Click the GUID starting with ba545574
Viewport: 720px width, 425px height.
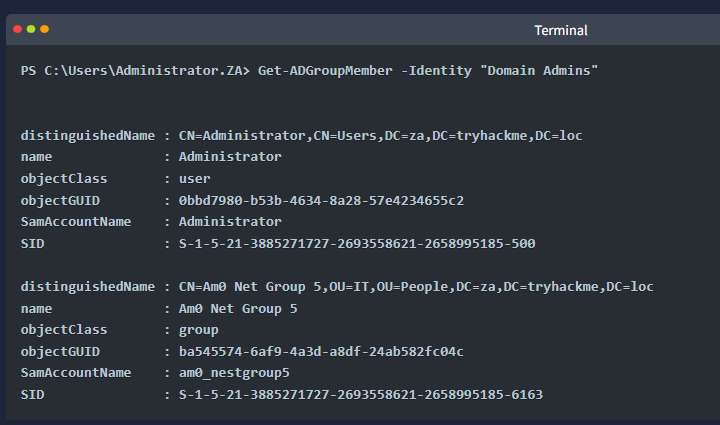[x=321, y=352]
